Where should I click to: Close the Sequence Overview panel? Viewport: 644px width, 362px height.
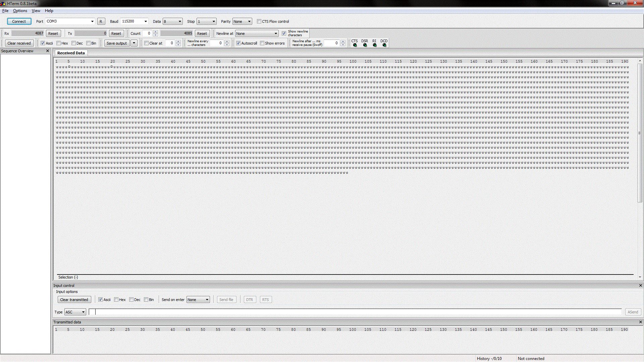[48, 51]
